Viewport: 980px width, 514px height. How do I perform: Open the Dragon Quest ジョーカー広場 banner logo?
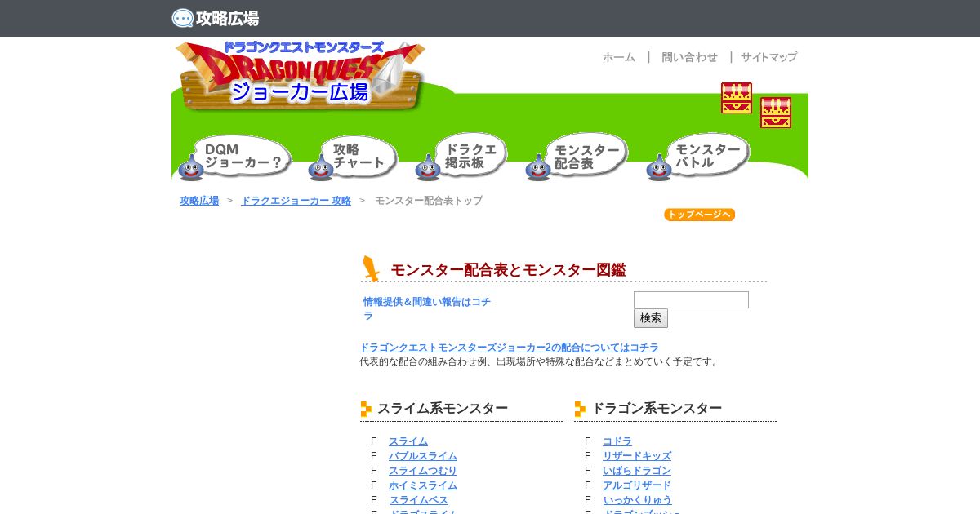[301, 75]
